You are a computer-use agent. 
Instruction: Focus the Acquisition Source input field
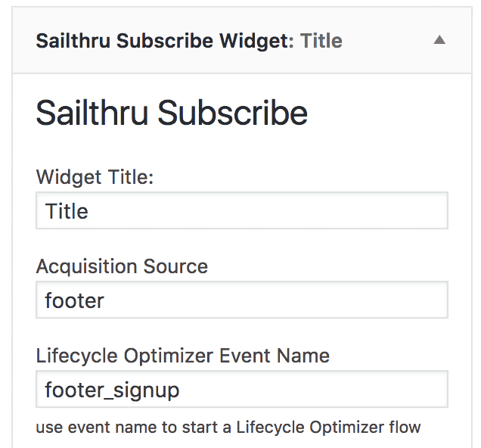pyautogui.click(x=242, y=300)
